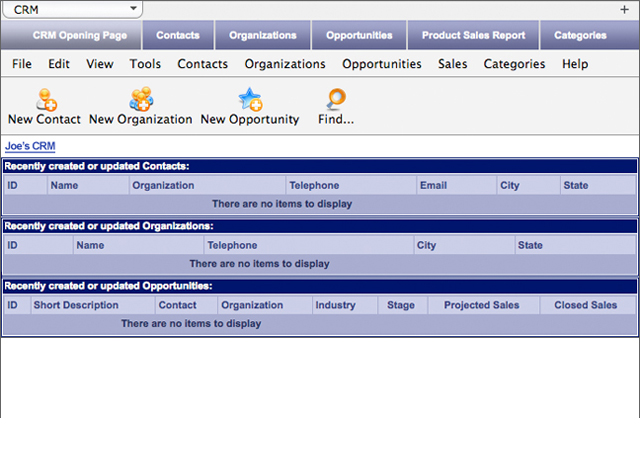The width and height of the screenshot is (640, 468).
Task: Click the plus icon to add tab
Action: [624, 9]
